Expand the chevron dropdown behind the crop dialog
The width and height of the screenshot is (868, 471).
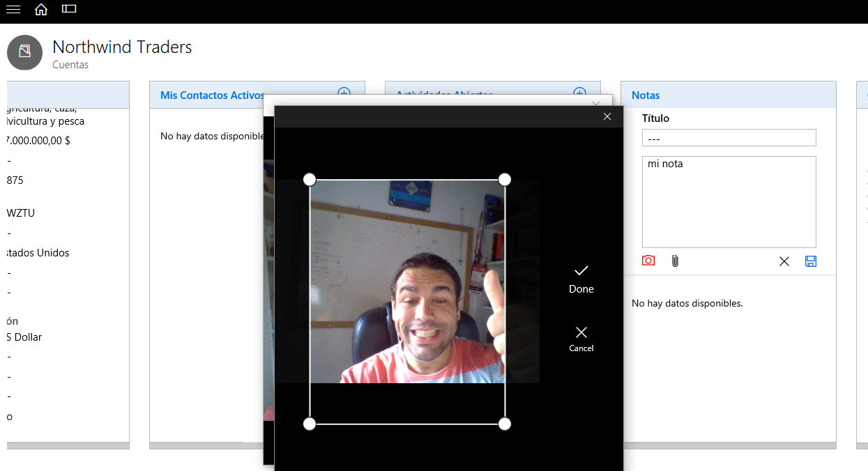point(596,103)
